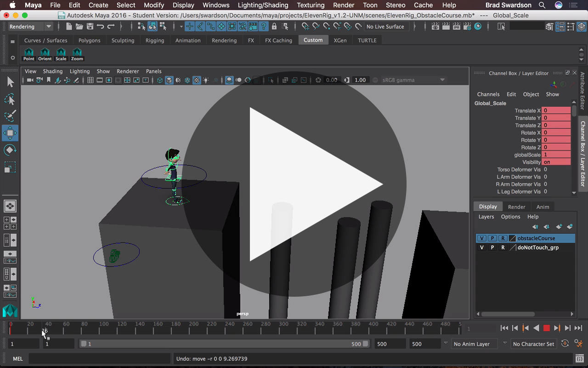This screenshot has width=588, height=368.
Task: Open Render Settings window
Action: 467,27
